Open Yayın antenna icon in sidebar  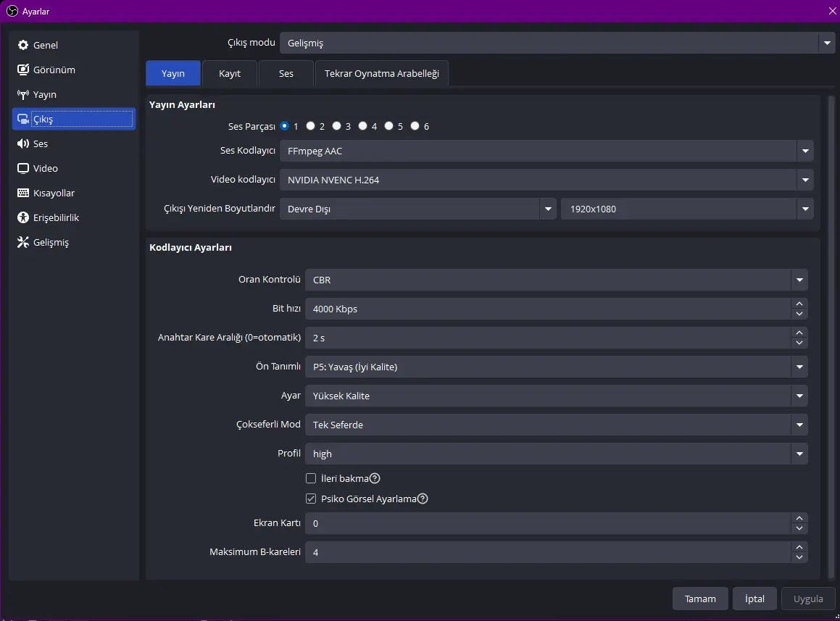(23, 94)
